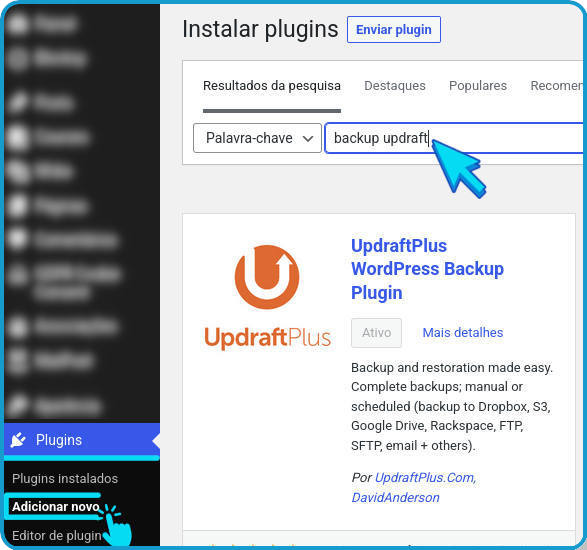Image resolution: width=587 pixels, height=550 pixels.
Task: Open the Recomendados tab
Action: coord(558,86)
